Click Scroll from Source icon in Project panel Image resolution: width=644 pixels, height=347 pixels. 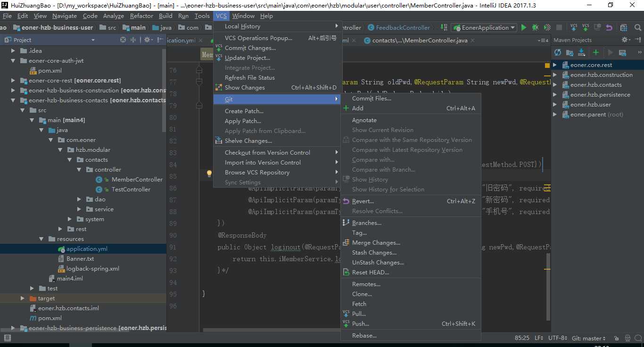[x=123, y=40]
